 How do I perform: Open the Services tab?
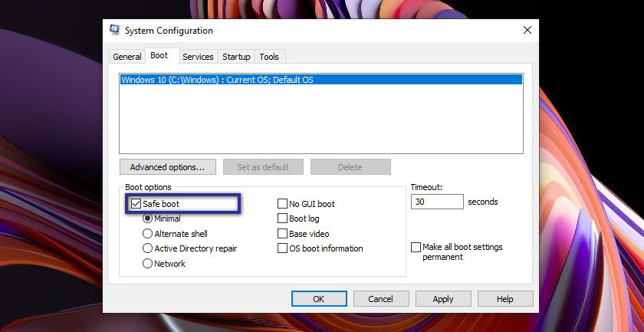(198, 57)
